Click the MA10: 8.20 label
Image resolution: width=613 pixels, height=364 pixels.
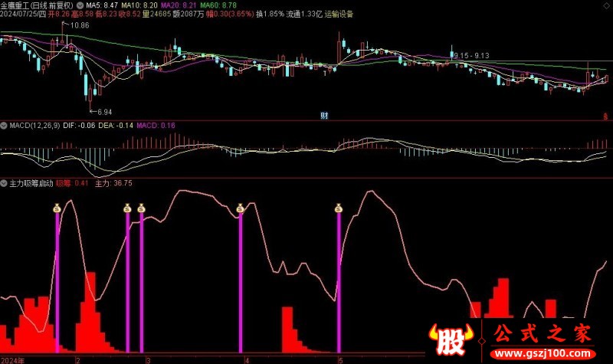click(x=139, y=5)
